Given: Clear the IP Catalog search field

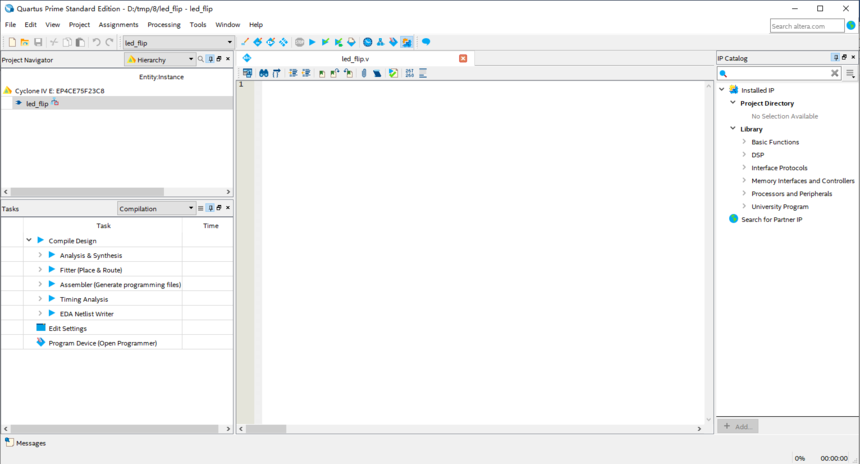Looking at the screenshot, I should point(834,73).
